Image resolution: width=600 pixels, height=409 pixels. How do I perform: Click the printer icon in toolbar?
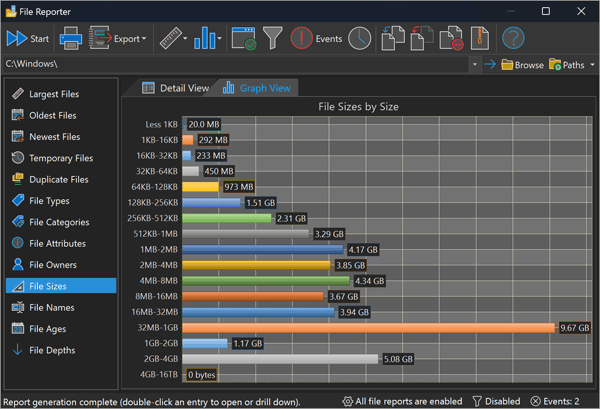tap(71, 39)
